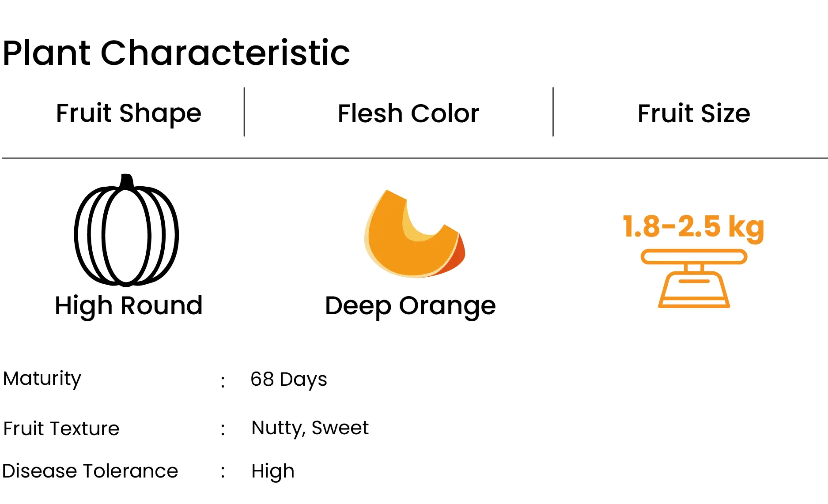Click the Plant Characteristic heading

click(x=176, y=53)
